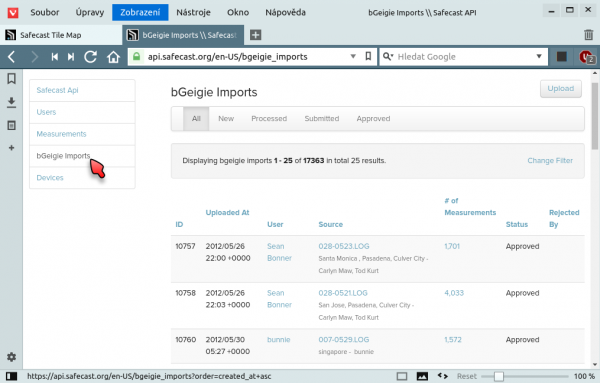Sort by the Status column header
The image size is (600, 383).
click(517, 225)
